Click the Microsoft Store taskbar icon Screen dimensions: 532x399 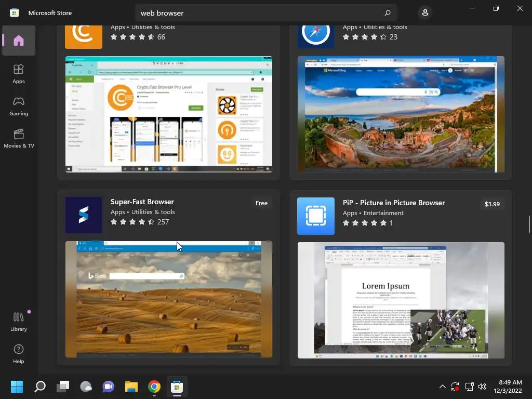click(177, 387)
